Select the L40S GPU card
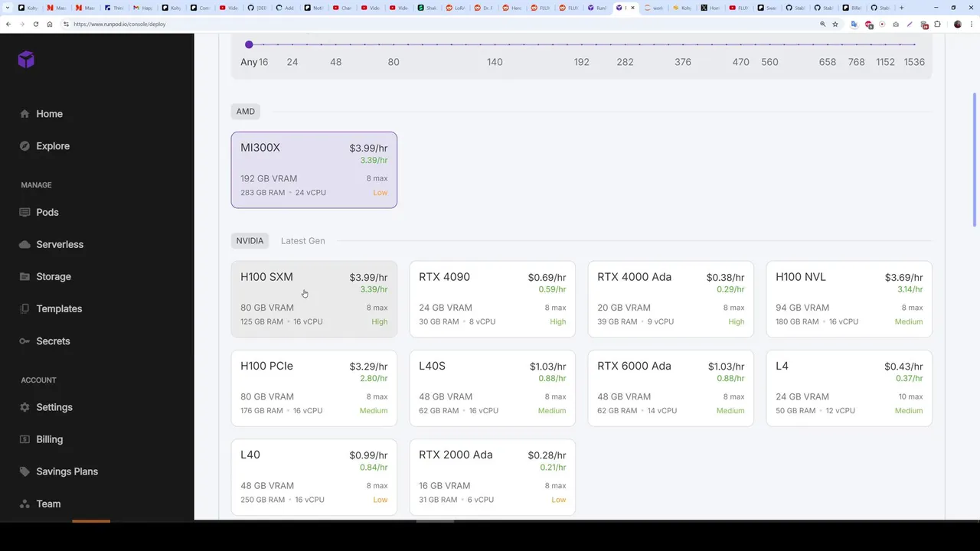Viewport: 980px width, 551px height. [x=492, y=388]
